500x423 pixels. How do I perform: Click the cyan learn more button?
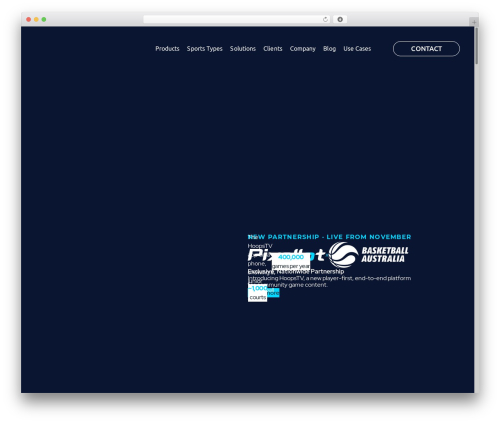tap(273, 293)
